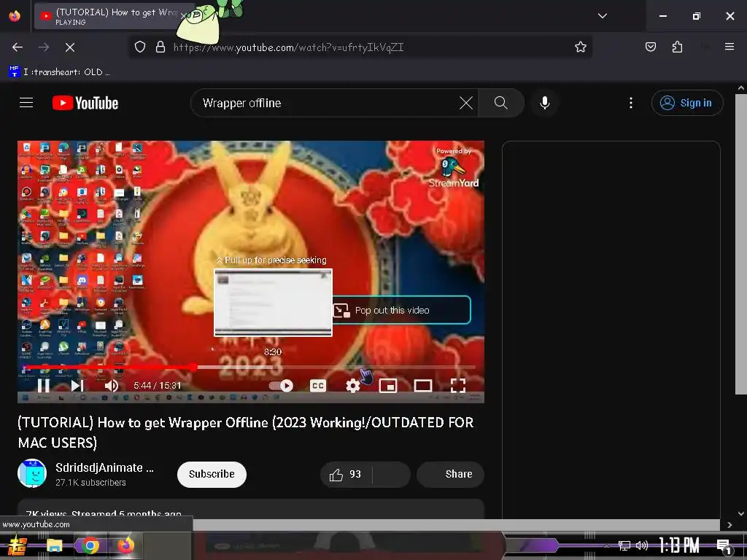Image resolution: width=747 pixels, height=560 pixels.
Task: List all tabs dropdown arrow
Action: 602,16
